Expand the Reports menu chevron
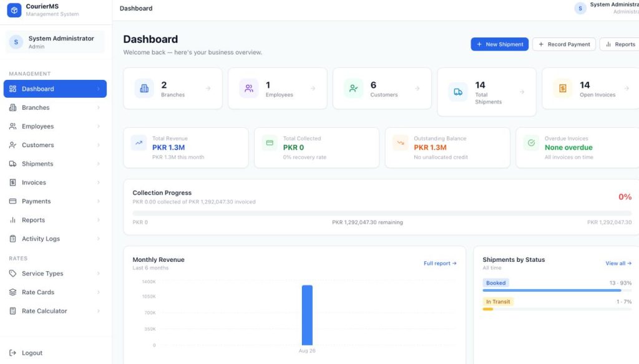The image size is (639, 364). tap(98, 220)
